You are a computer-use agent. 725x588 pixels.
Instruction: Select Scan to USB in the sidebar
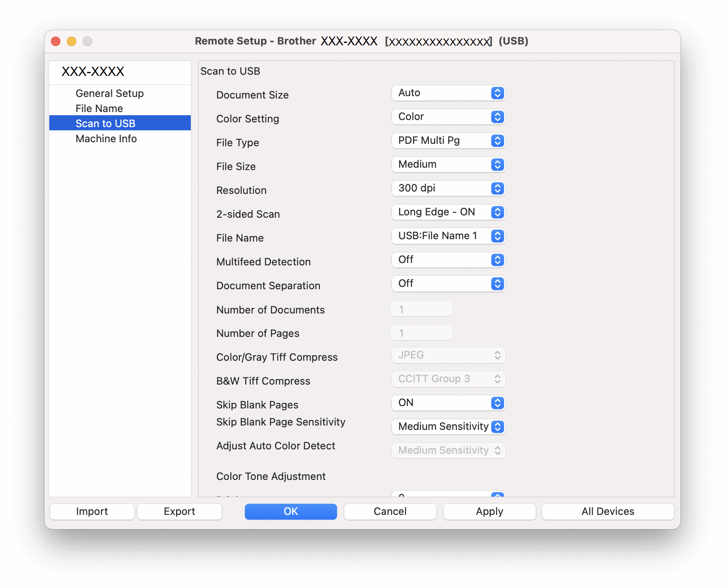[x=120, y=124]
